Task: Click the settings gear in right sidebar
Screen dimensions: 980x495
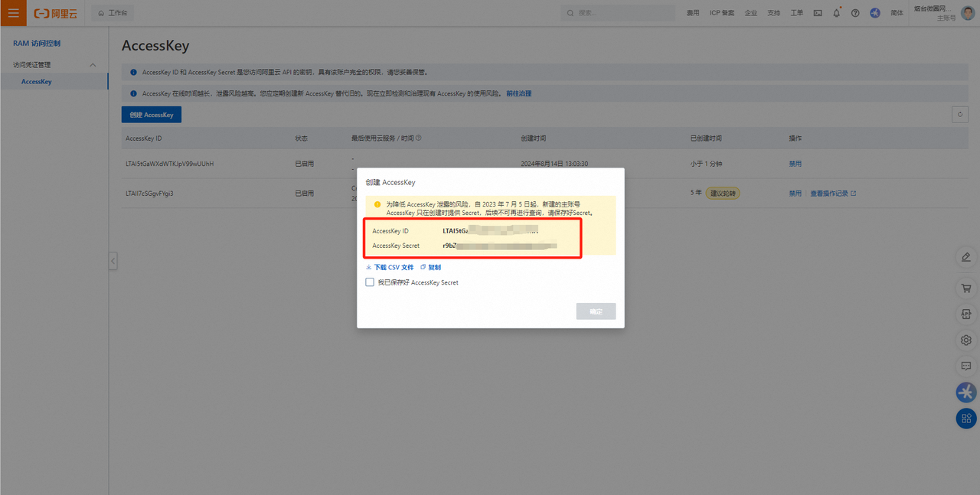Action: pyautogui.click(x=966, y=340)
